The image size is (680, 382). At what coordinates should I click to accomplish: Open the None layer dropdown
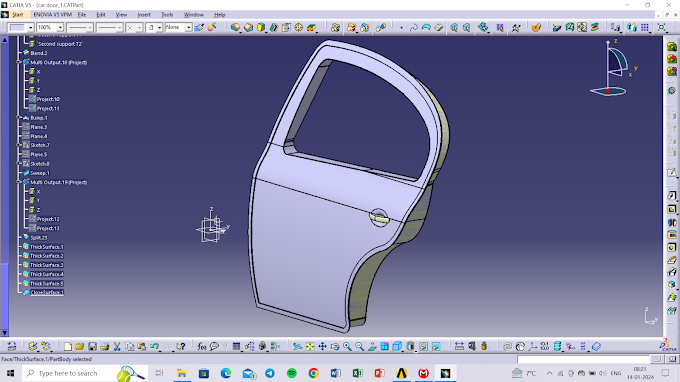click(189, 28)
